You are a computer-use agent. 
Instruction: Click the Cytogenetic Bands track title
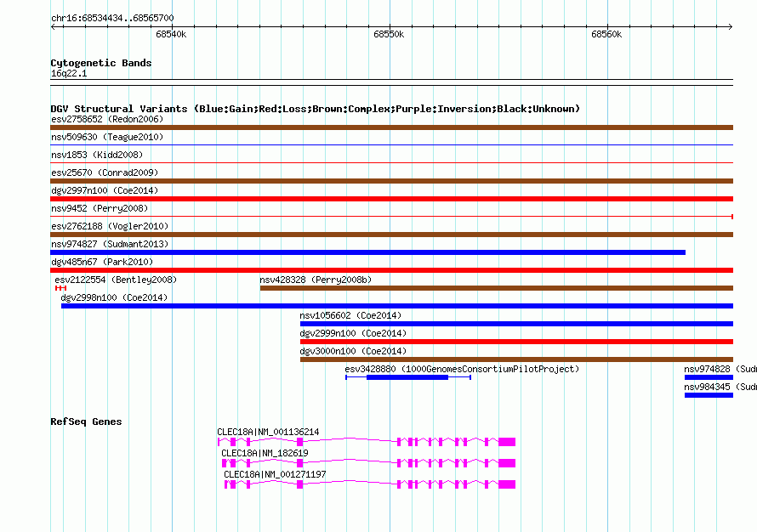point(101,63)
